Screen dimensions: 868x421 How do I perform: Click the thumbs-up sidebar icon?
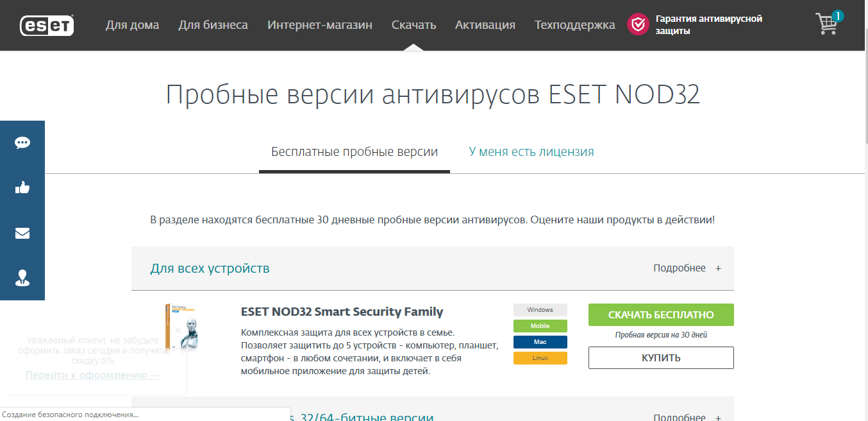point(22,187)
